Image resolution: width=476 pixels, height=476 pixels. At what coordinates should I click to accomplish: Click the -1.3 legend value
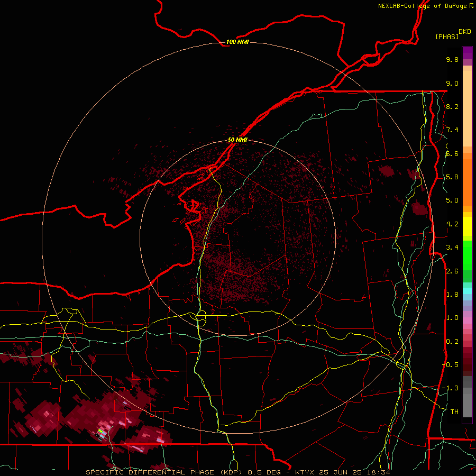point(450,388)
